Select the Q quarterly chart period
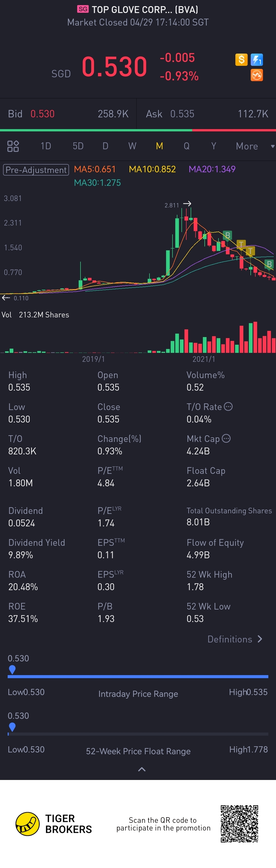The height and width of the screenshot is (868, 276). (186, 146)
